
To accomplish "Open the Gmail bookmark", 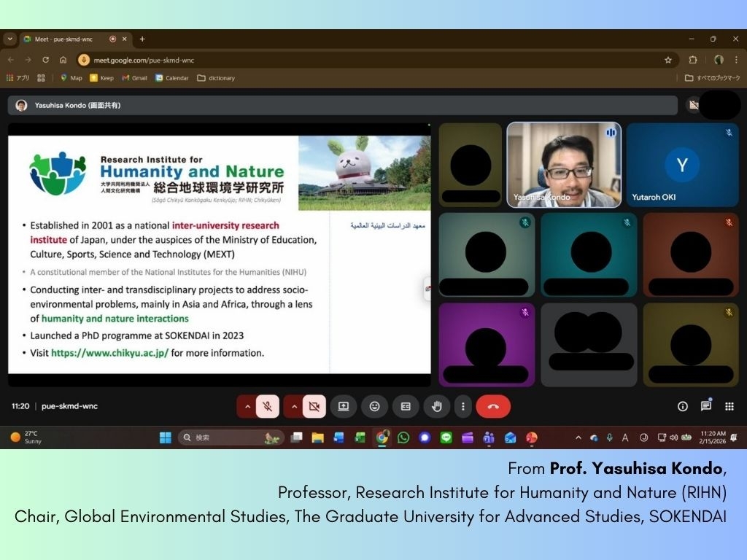I will [x=134, y=78].
